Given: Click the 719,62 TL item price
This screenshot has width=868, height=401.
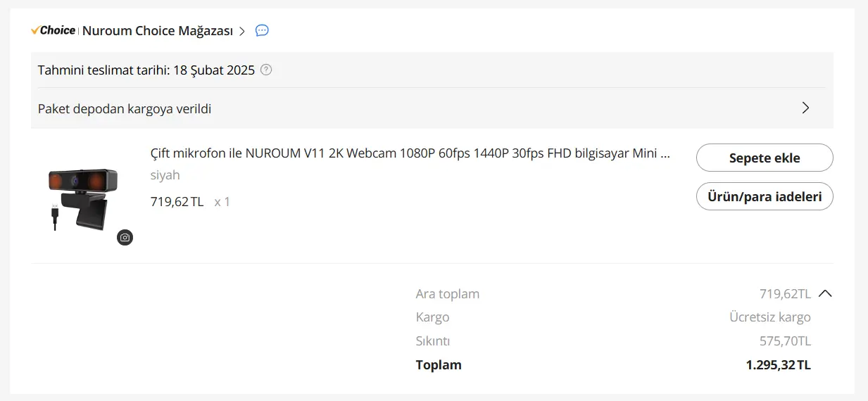Looking at the screenshot, I should pos(177,202).
